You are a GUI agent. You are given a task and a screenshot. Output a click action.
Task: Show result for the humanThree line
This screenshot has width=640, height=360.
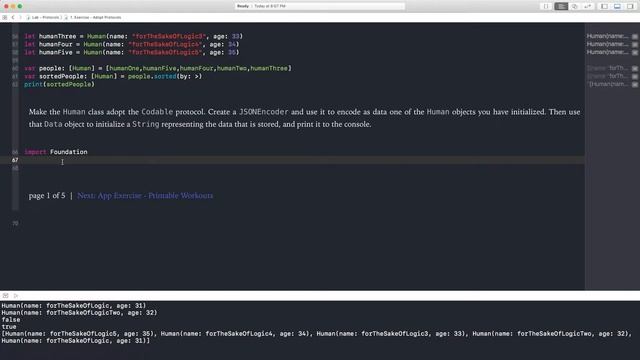pyautogui.click(x=635, y=36)
